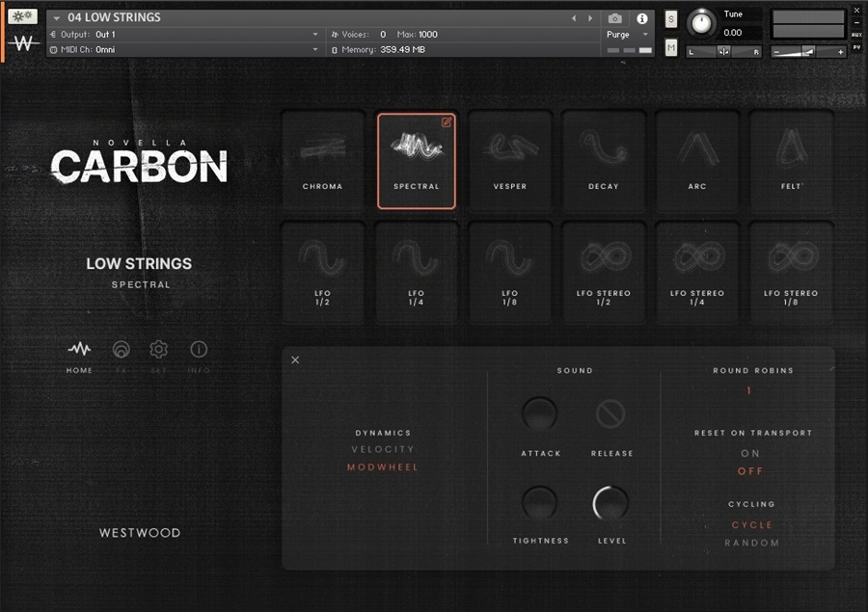The width and height of the screenshot is (868, 612).
Task: Open the SET gear settings page
Action: [x=158, y=355]
